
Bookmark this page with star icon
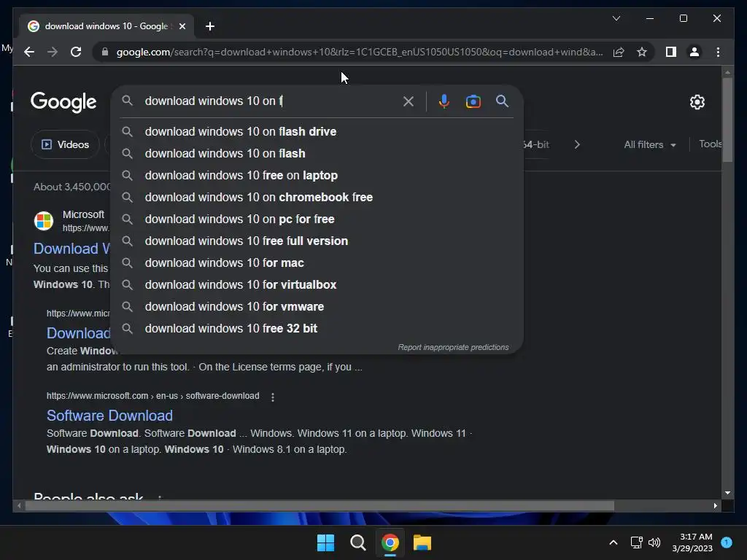(642, 52)
